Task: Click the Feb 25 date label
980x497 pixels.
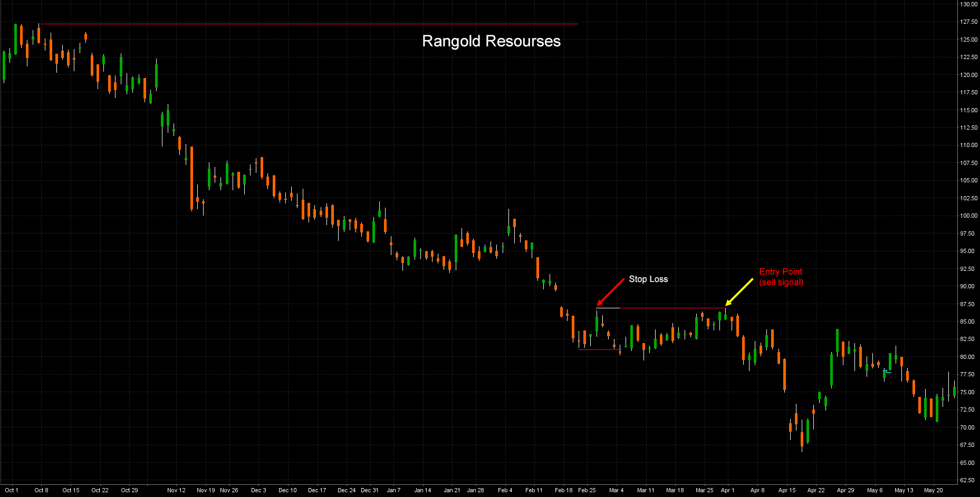Action: point(587,490)
